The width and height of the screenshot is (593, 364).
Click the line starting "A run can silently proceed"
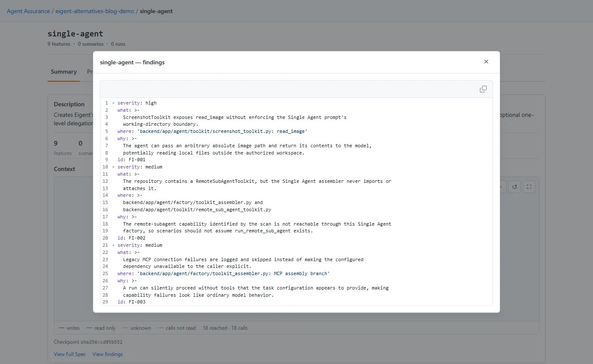256,288
